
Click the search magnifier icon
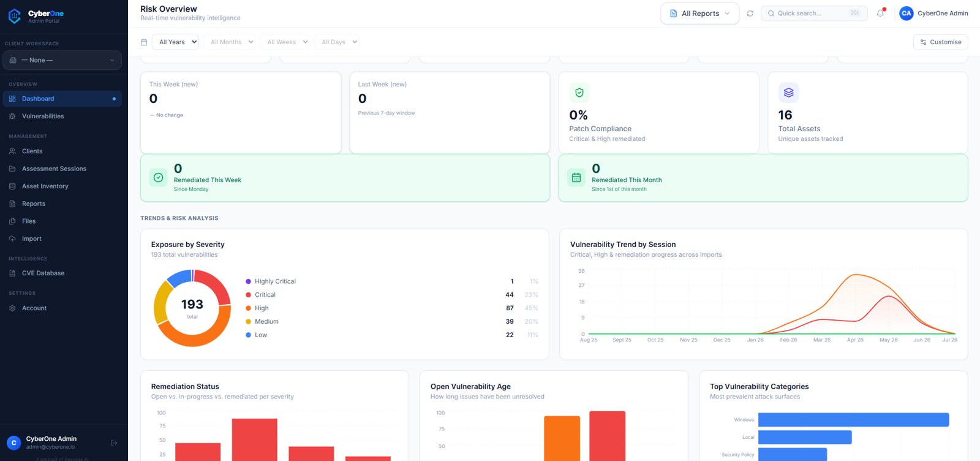(771, 13)
